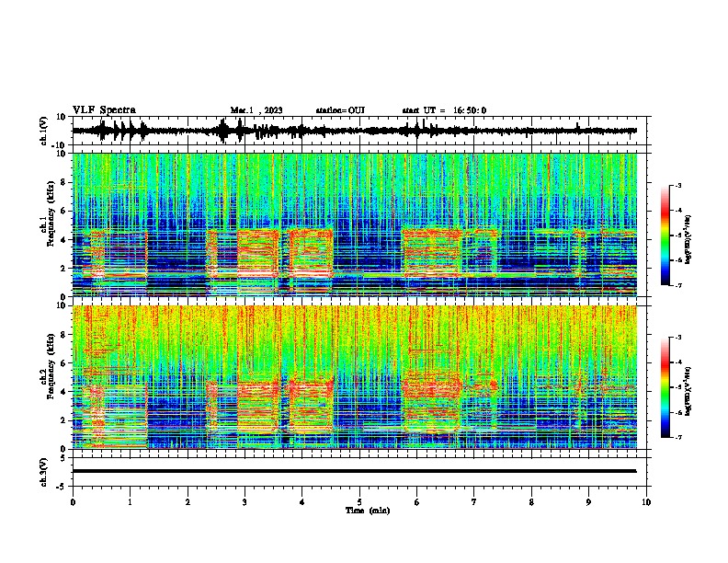Click the ch.1 colorbar log(PSD) label
The height and width of the screenshot is (563, 728).
(x=688, y=240)
